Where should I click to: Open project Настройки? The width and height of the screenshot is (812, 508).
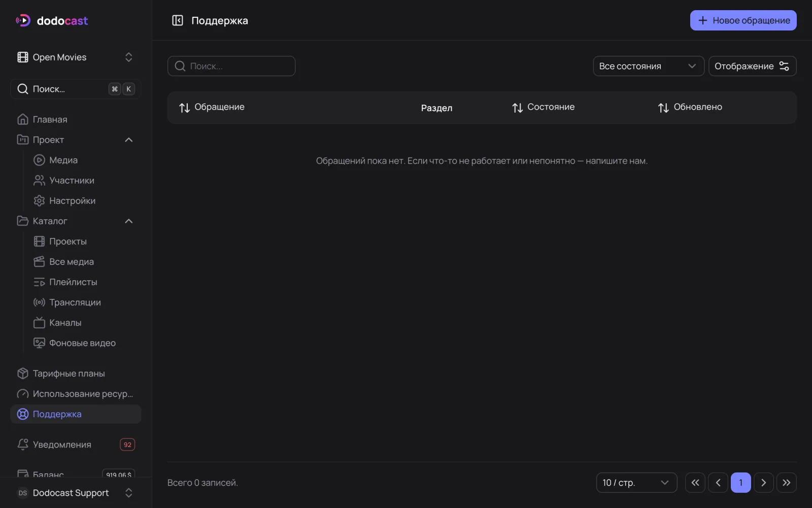pyautogui.click(x=84, y=201)
